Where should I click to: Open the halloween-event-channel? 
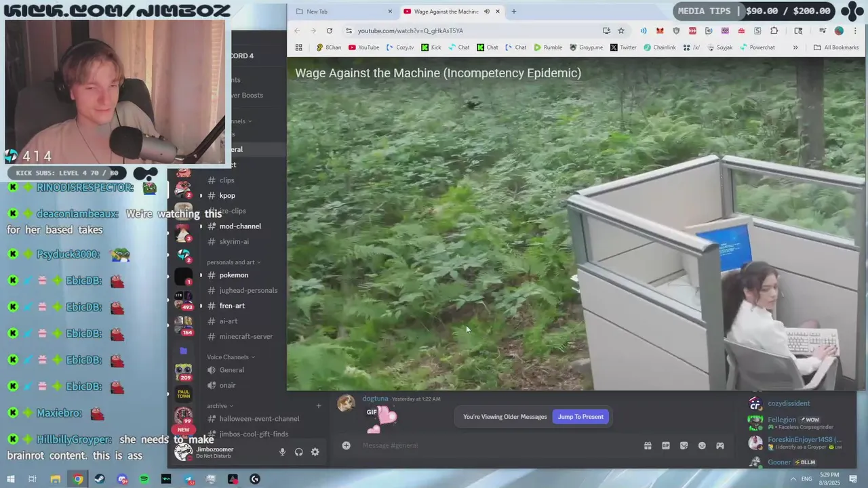(259, 419)
